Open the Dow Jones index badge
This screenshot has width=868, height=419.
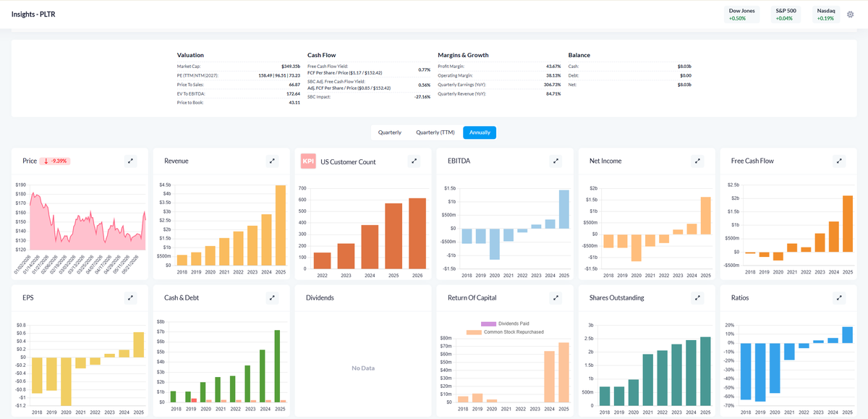[742, 14]
